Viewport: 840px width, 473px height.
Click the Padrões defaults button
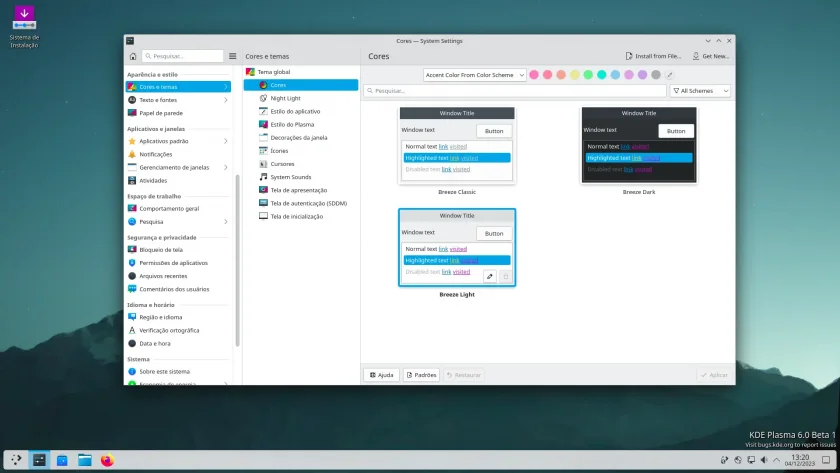pyautogui.click(x=422, y=375)
